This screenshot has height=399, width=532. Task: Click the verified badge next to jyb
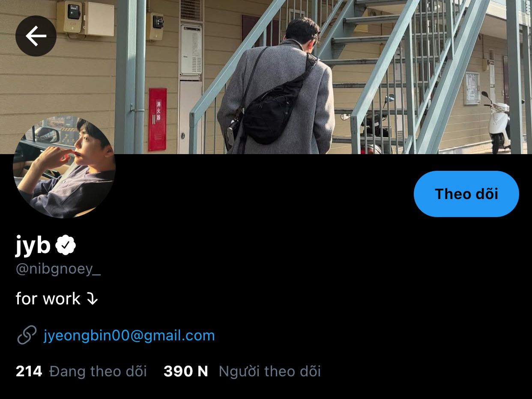(x=66, y=245)
